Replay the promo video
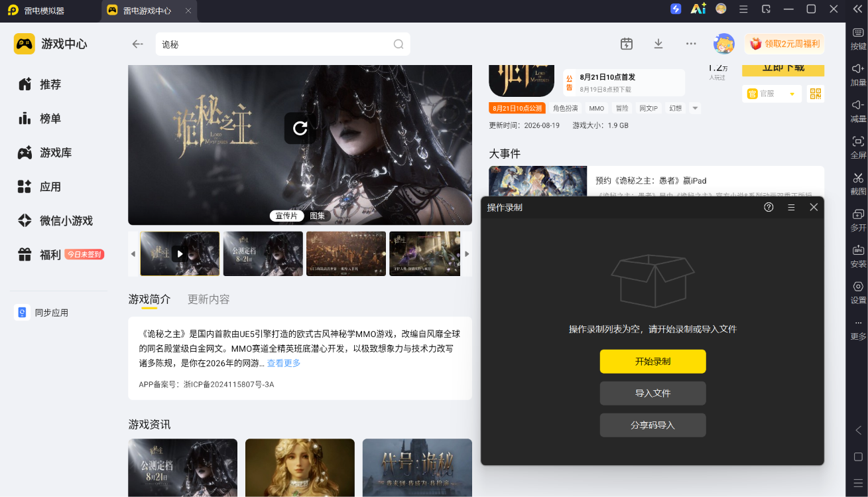Screen dimensions: 868x497 (x=300, y=128)
